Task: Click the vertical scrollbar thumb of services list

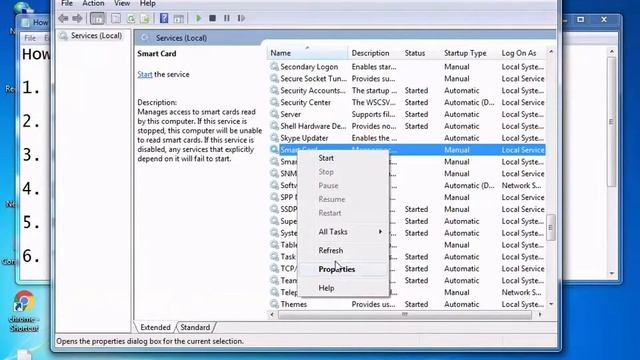Action: 551,227
